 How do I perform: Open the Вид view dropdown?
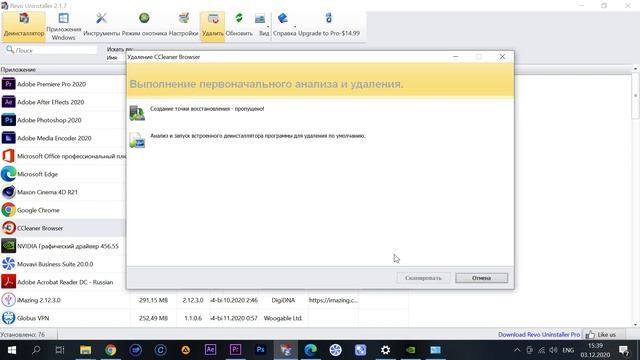tap(264, 26)
